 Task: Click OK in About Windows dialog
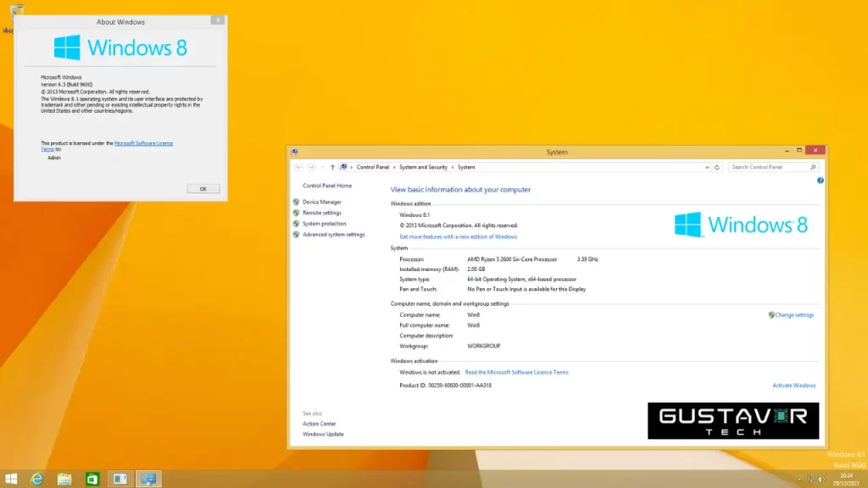(x=203, y=189)
